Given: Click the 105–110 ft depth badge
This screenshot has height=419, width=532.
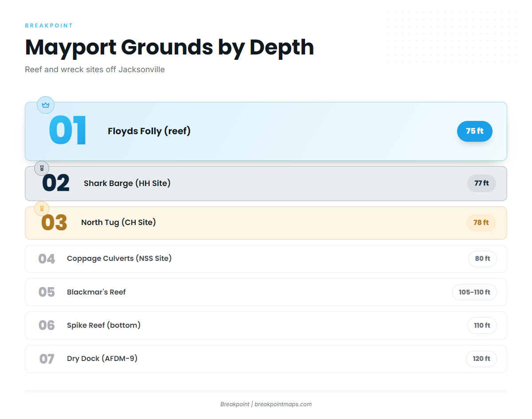Looking at the screenshot, I should pos(474,292).
